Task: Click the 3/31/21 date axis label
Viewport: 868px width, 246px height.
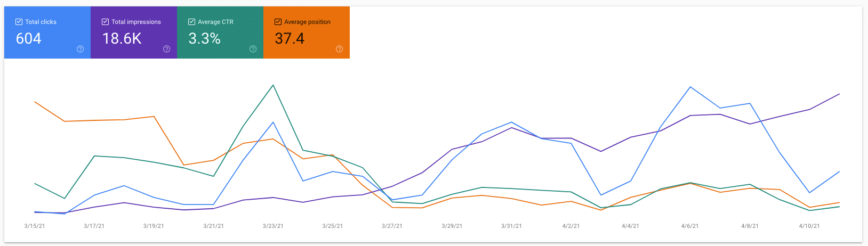Action: coord(512,226)
